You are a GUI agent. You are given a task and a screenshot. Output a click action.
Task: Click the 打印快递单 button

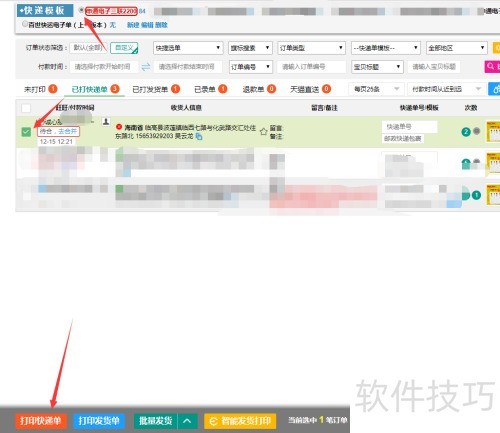tap(41, 421)
